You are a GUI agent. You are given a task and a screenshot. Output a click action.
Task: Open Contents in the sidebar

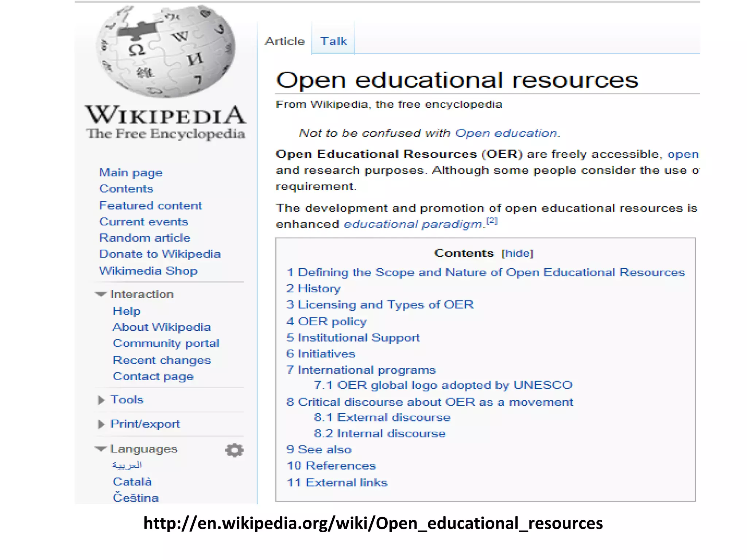(x=126, y=189)
